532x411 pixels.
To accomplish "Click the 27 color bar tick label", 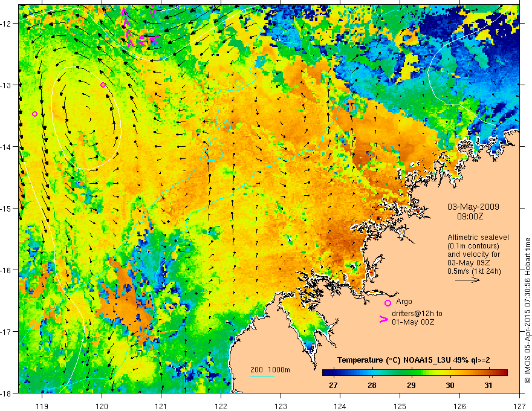I will click(x=334, y=385).
